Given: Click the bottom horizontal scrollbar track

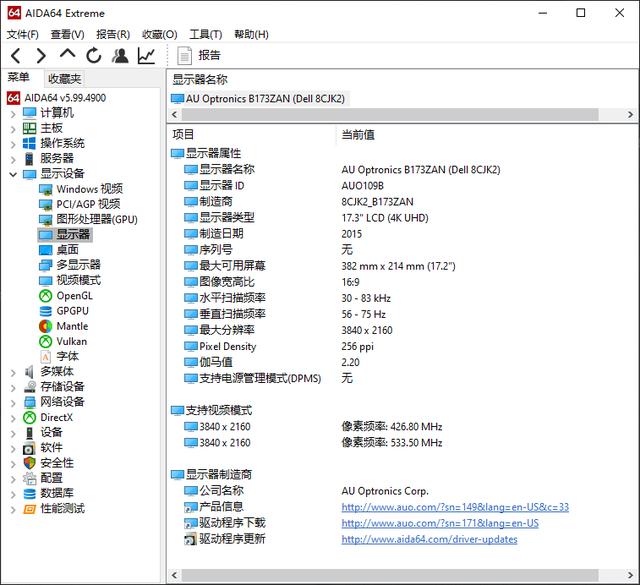Looking at the screenshot, I should (390, 575).
